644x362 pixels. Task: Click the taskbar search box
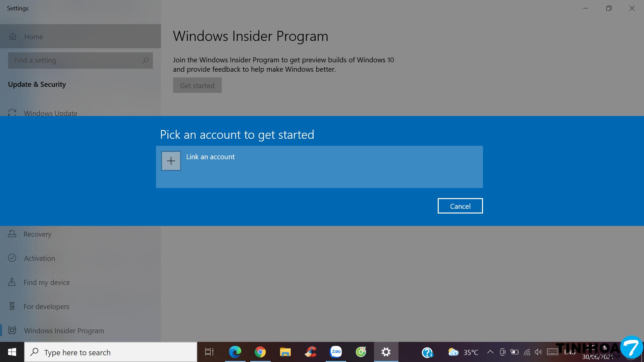[111, 352]
